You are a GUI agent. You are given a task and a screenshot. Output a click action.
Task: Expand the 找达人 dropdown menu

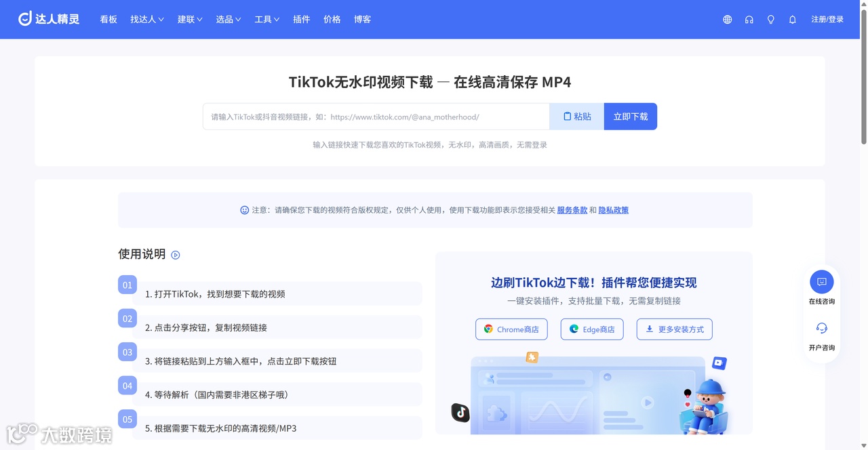(147, 20)
